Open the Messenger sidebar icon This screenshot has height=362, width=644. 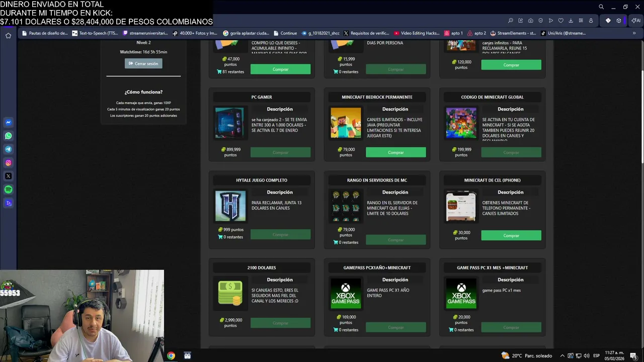tap(9, 122)
